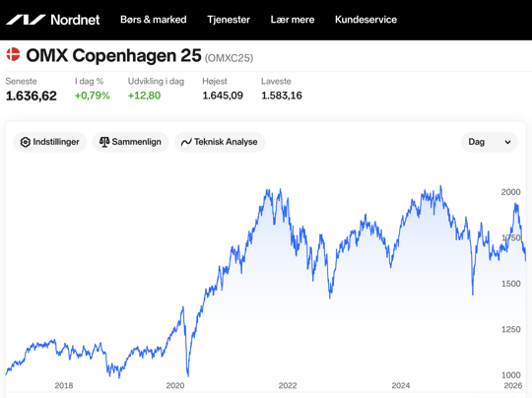Click the Teknisk Analyse button

click(x=220, y=142)
